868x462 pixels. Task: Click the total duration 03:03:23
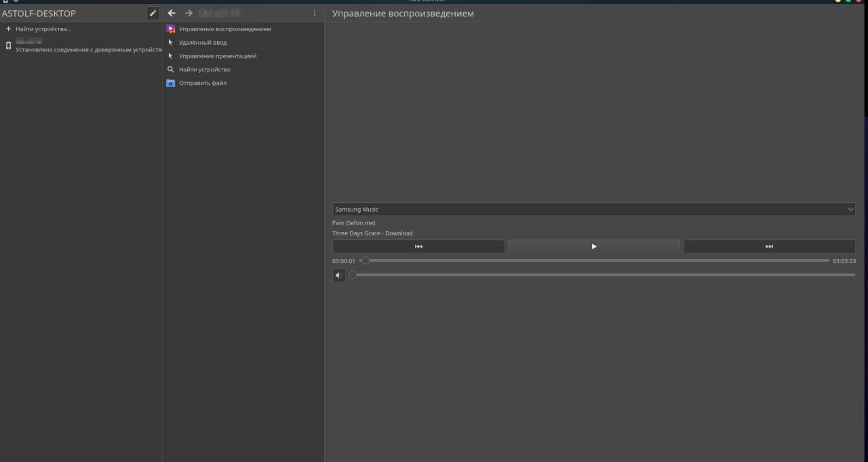click(x=844, y=261)
